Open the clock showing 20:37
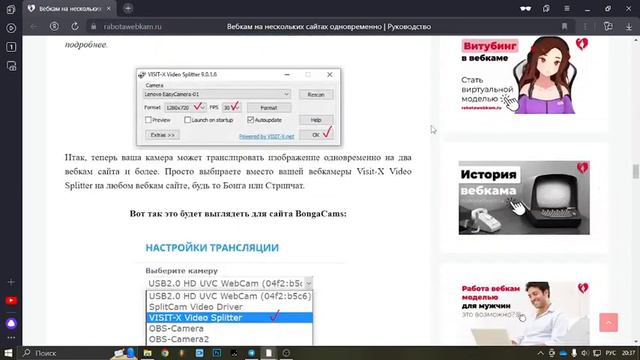The width and height of the screenshot is (640, 360). pos(629,353)
